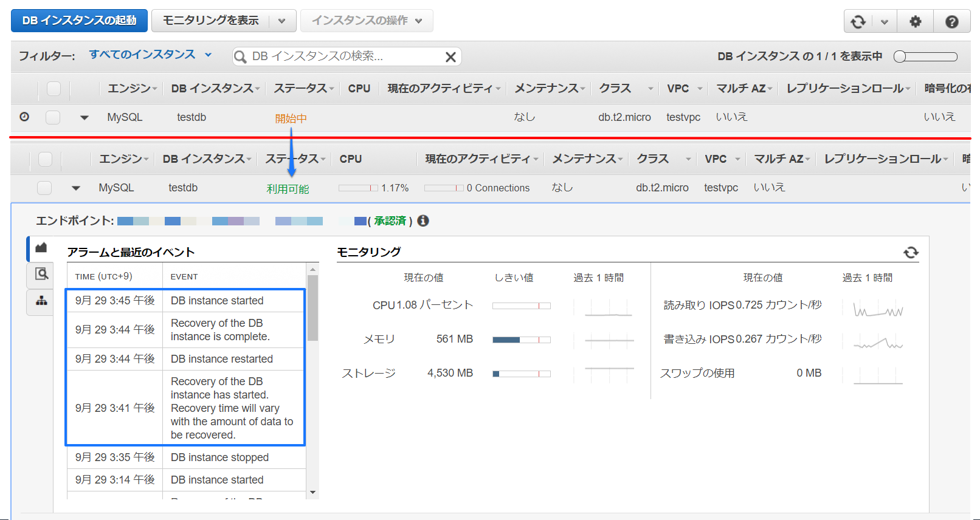This screenshot has width=980, height=520.
Task: Click the connections activity bar
Action: point(444,188)
